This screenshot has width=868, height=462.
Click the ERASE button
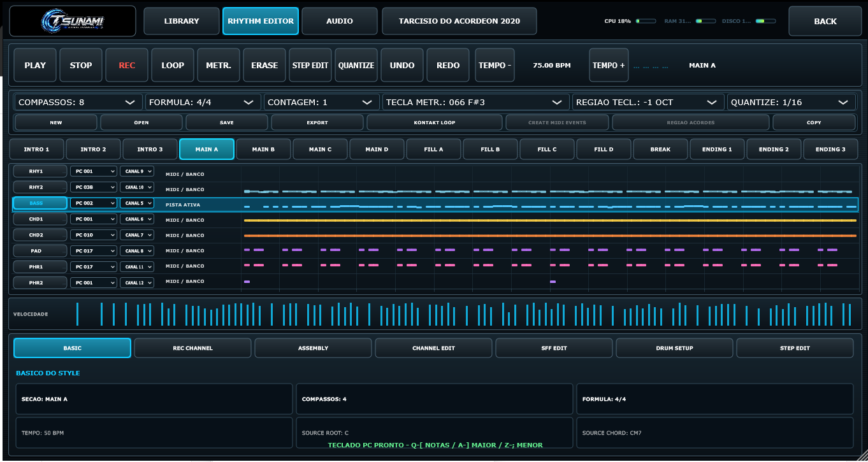point(264,65)
